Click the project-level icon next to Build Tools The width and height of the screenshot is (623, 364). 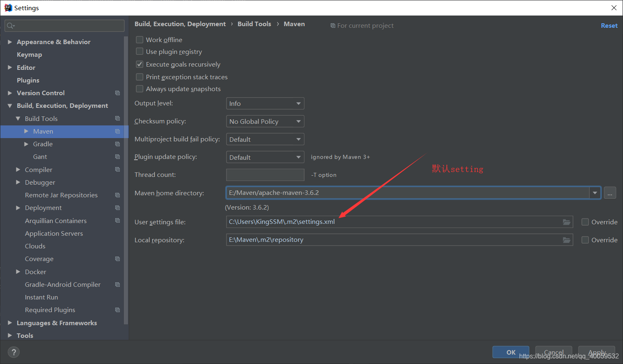(x=117, y=118)
